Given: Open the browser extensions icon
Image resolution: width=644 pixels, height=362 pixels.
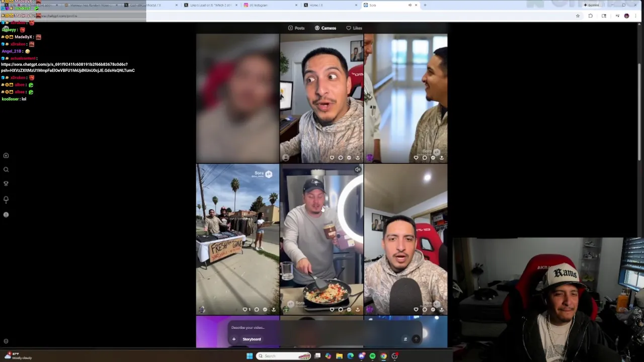Looking at the screenshot, I should point(591,16).
